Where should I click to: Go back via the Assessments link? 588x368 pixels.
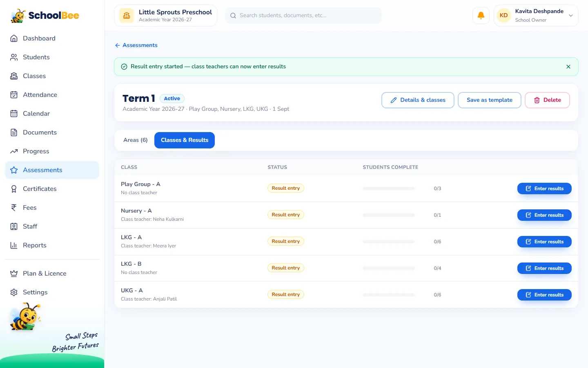[x=136, y=45]
